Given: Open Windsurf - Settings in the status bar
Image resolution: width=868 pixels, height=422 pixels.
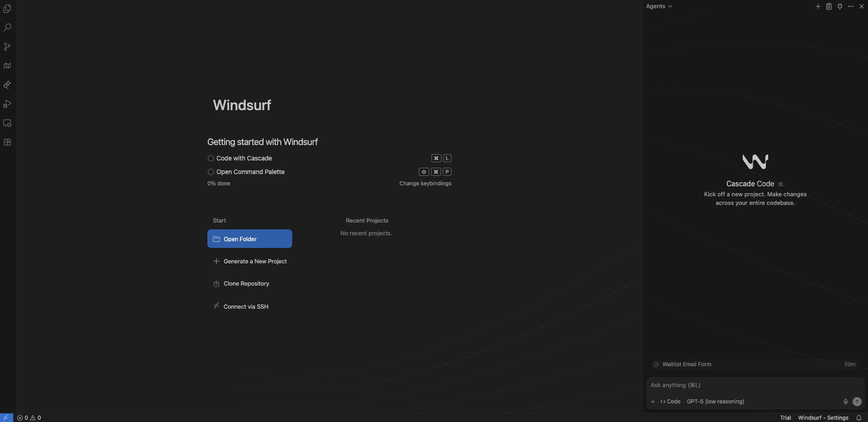Looking at the screenshot, I should coord(823,418).
